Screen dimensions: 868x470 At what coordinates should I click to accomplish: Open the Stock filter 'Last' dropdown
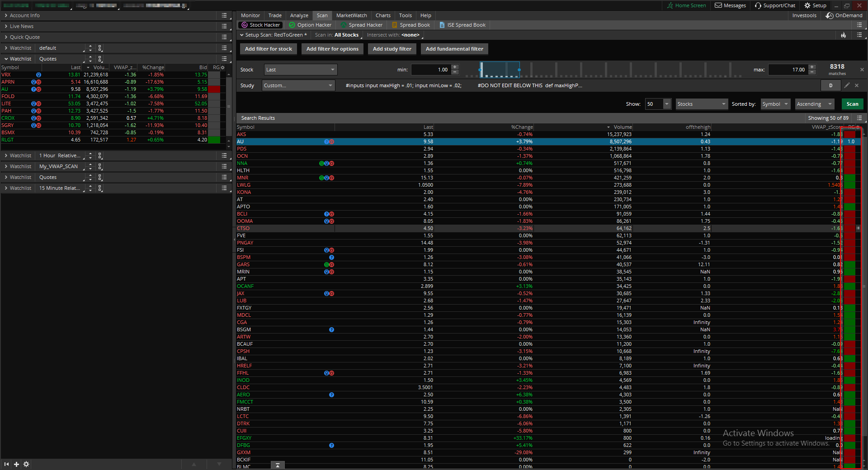(300, 70)
